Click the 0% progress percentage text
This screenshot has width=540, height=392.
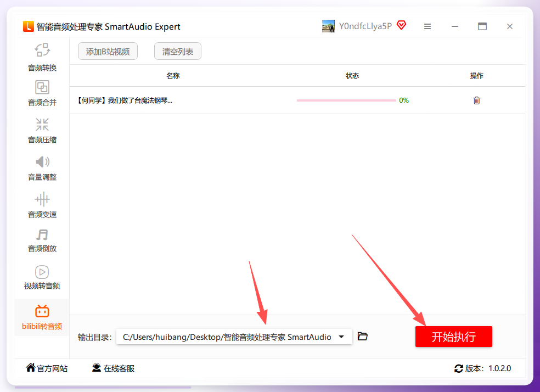(x=403, y=100)
